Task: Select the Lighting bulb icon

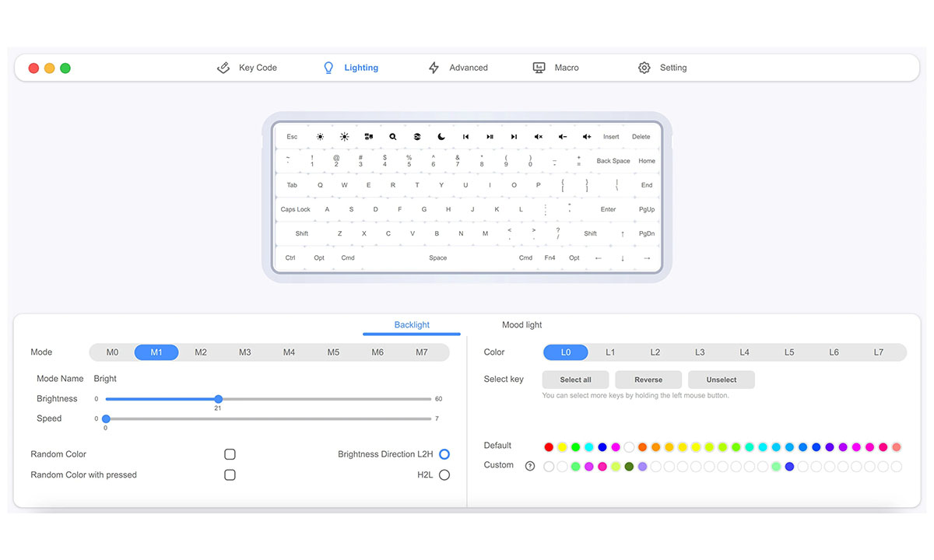Action: click(x=328, y=68)
